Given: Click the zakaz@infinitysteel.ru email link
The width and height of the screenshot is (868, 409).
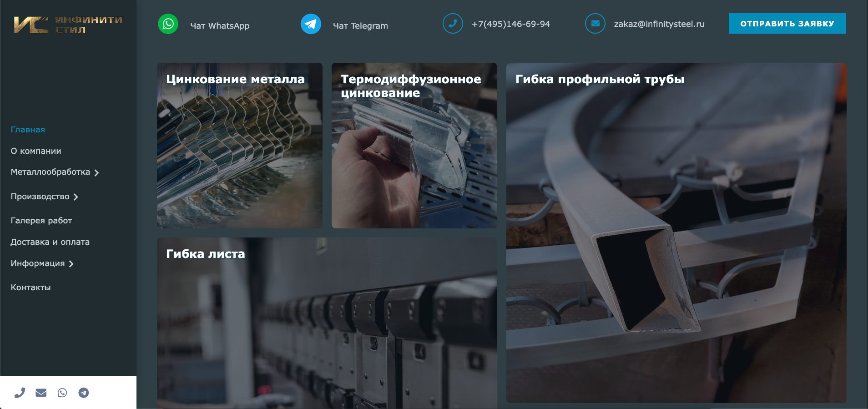Looking at the screenshot, I should [659, 24].
